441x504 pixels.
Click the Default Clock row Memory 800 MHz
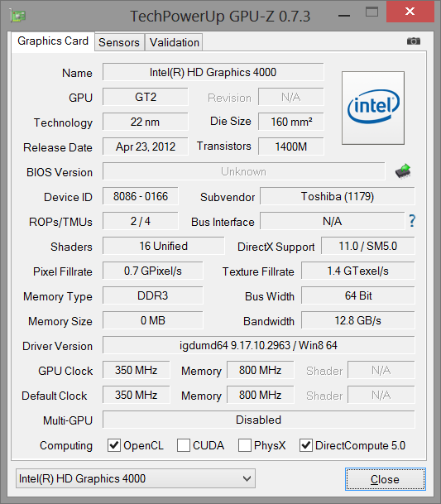(x=261, y=395)
